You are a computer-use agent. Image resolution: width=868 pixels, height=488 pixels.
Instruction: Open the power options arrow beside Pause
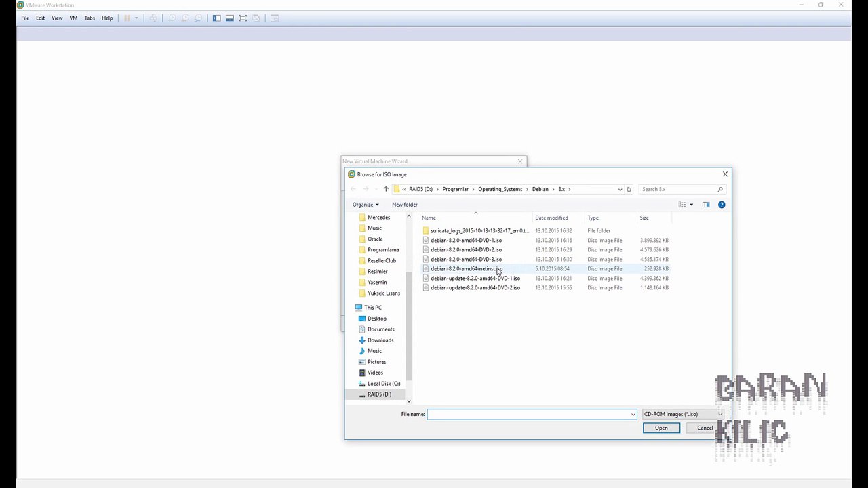point(136,18)
